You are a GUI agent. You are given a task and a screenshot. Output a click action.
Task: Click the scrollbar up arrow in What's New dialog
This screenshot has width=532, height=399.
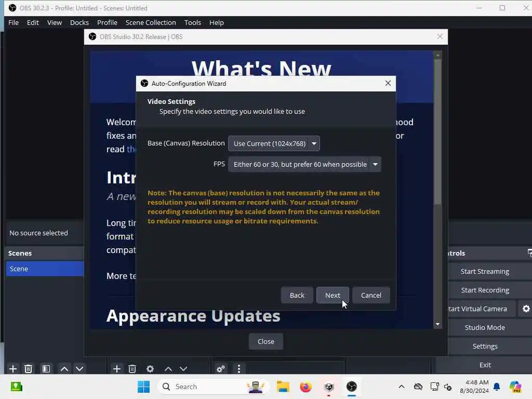pos(437,55)
